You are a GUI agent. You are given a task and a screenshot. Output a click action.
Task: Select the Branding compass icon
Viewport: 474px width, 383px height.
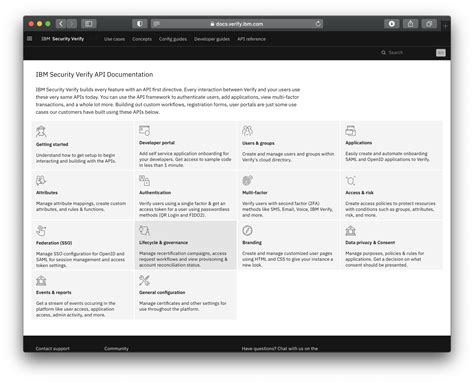pos(247,230)
